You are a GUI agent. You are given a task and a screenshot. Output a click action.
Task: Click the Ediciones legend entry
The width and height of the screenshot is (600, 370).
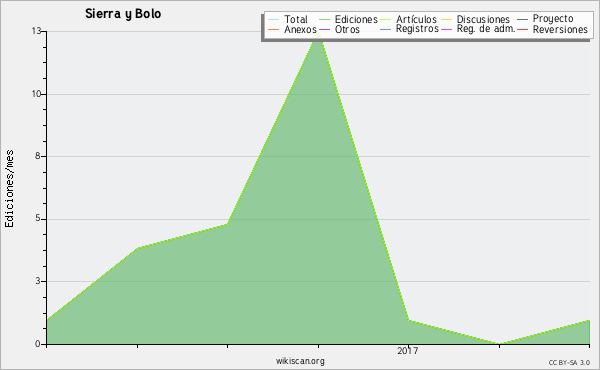tap(348, 19)
